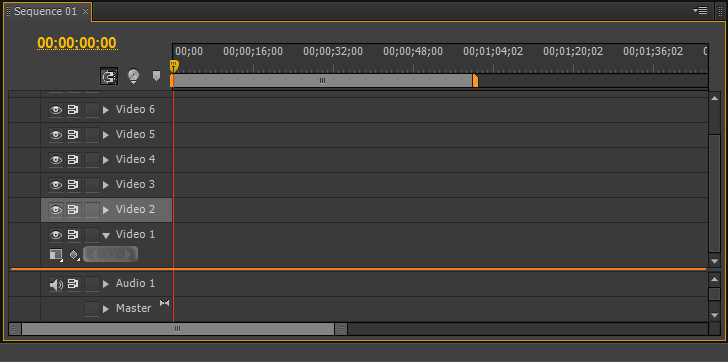The height and width of the screenshot is (362, 728).
Task: Toggle lock box on Video 1
Action: (92, 235)
